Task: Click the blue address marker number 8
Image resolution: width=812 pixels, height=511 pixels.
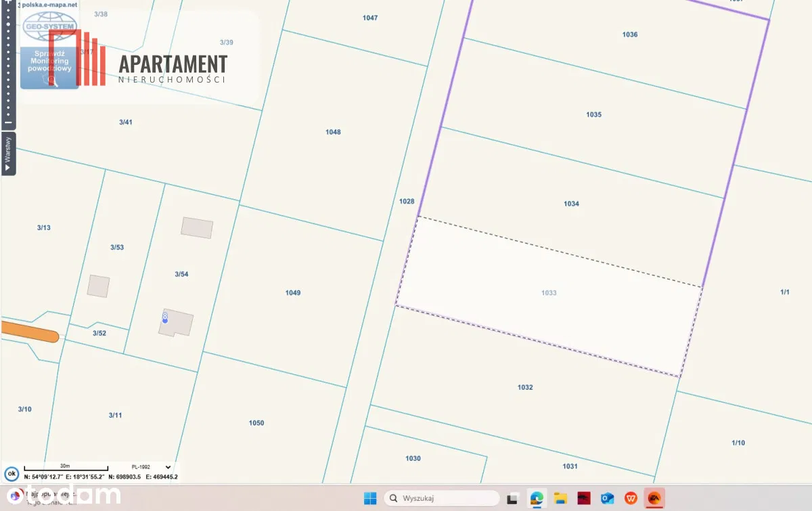Action: 164,316
